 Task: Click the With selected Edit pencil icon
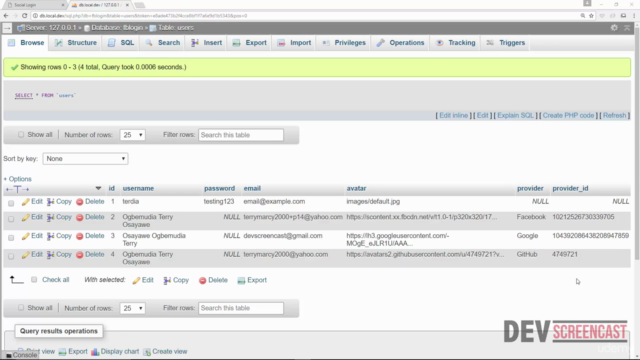[x=136, y=280]
